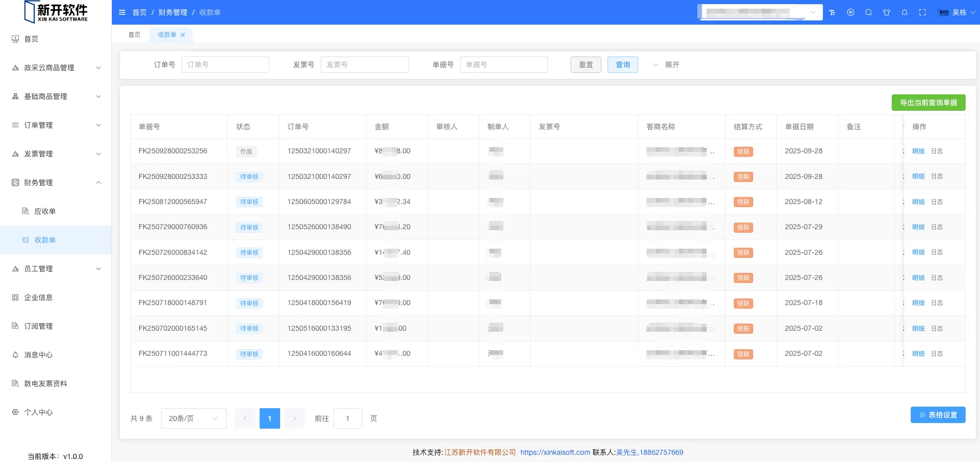Open the font size setting icon
Viewport: 980px width, 462px height.
tap(832, 12)
